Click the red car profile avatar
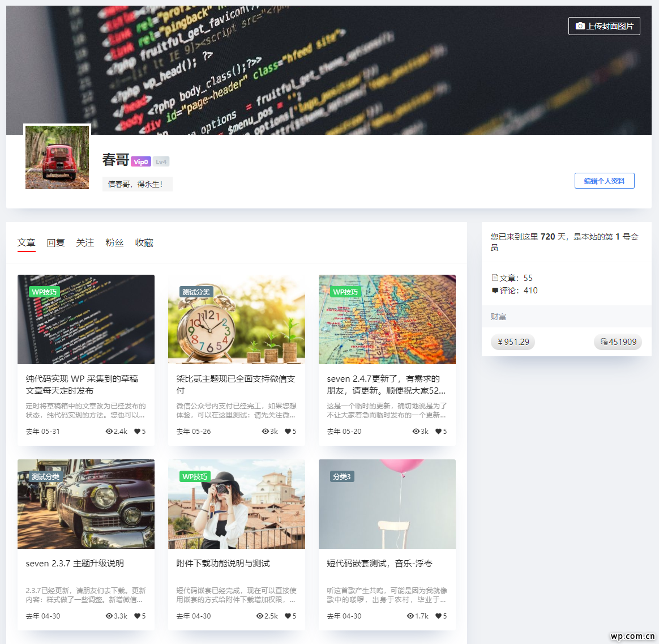The height and width of the screenshot is (644, 659). (x=57, y=157)
